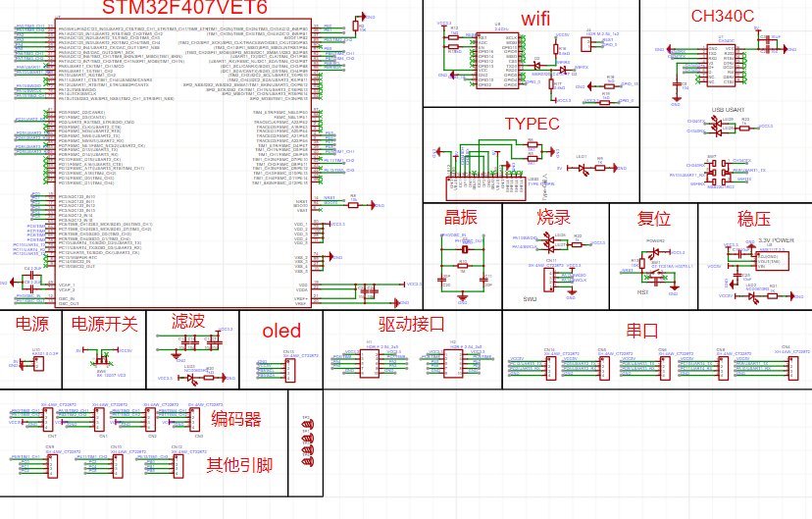
Task: Click the CN2 encoder connector
Action: pyautogui.click(x=151, y=419)
